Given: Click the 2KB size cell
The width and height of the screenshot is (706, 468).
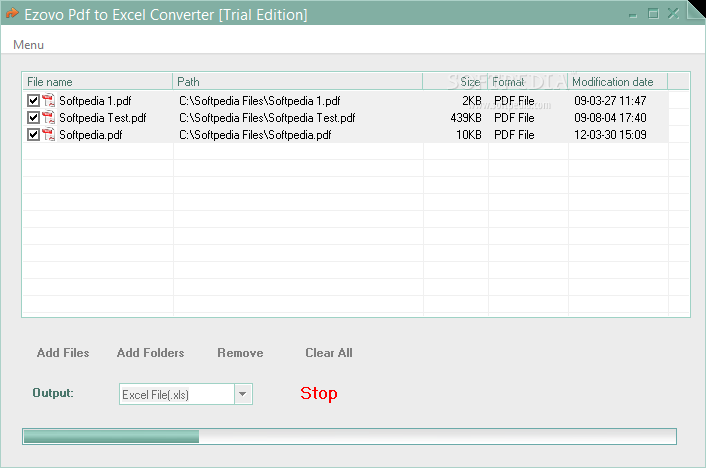Looking at the screenshot, I should click(472, 100).
